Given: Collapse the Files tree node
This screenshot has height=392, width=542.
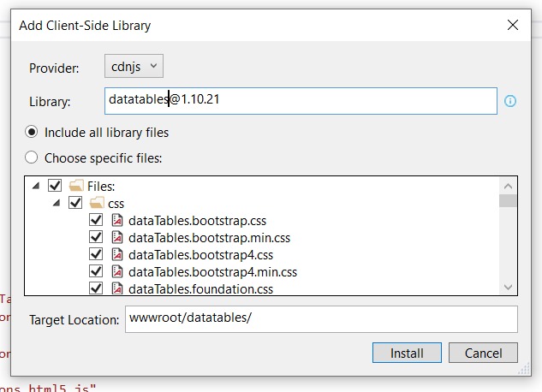Looking at the screenshot, I should pyautogui.click(x=36, y=186).
